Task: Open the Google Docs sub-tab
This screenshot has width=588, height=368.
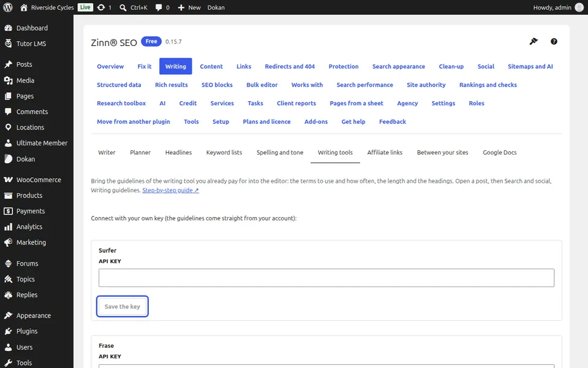Action: point(500,153)
